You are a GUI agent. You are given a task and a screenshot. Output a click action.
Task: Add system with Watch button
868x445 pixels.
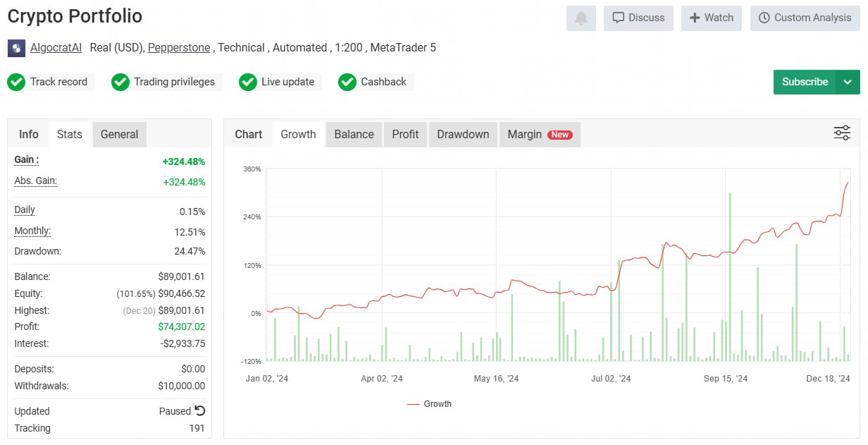tap(711, 18)
